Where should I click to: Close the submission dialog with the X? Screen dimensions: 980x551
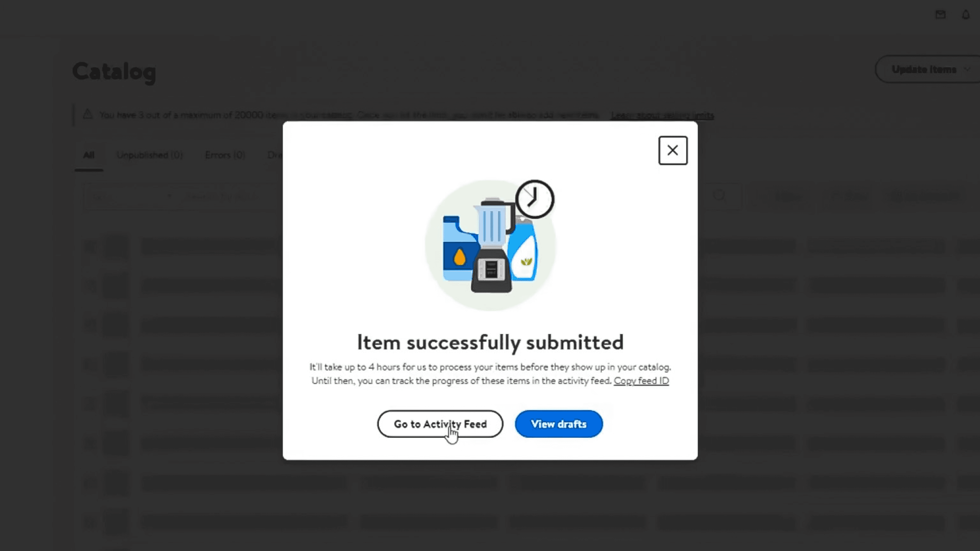(673, 151)
